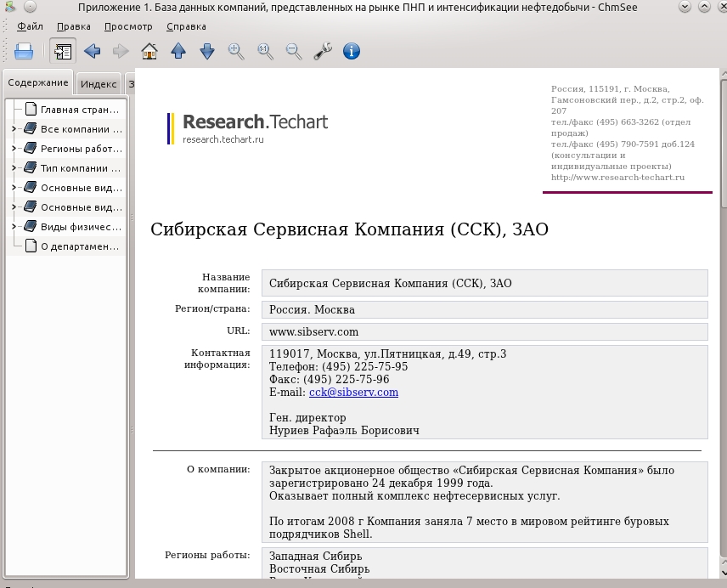Click http://www.research-techart.ru address text

[617, 177]
